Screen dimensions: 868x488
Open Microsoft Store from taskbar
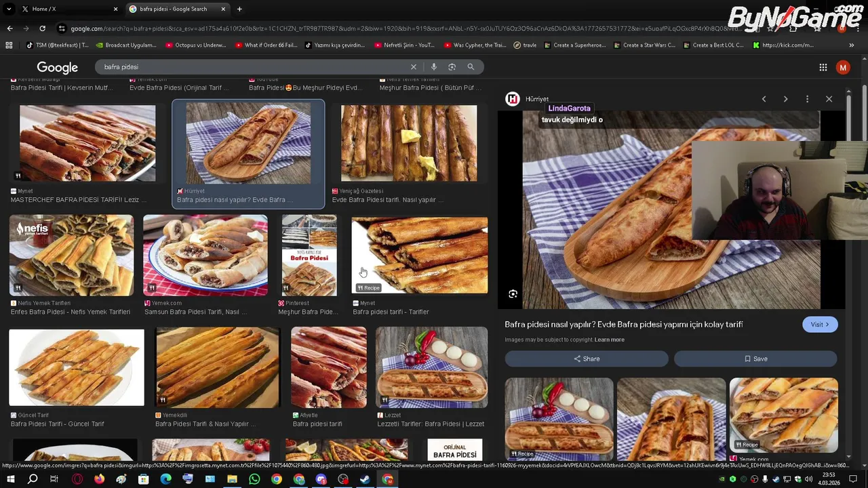144,479
